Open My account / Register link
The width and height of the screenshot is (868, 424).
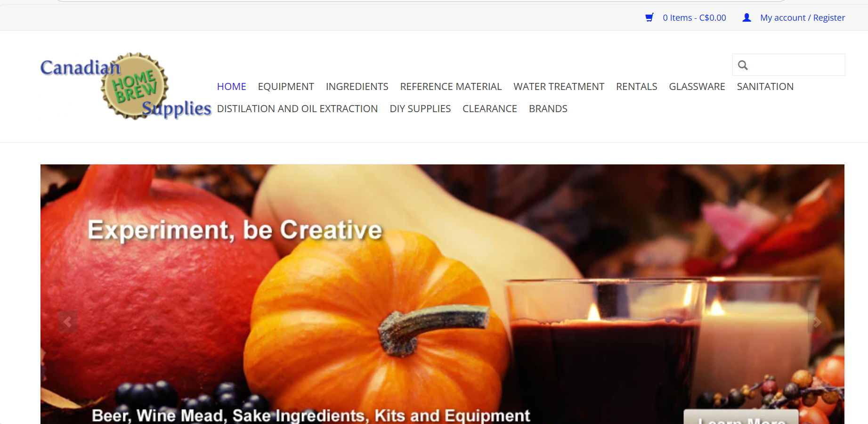point(803,17)
